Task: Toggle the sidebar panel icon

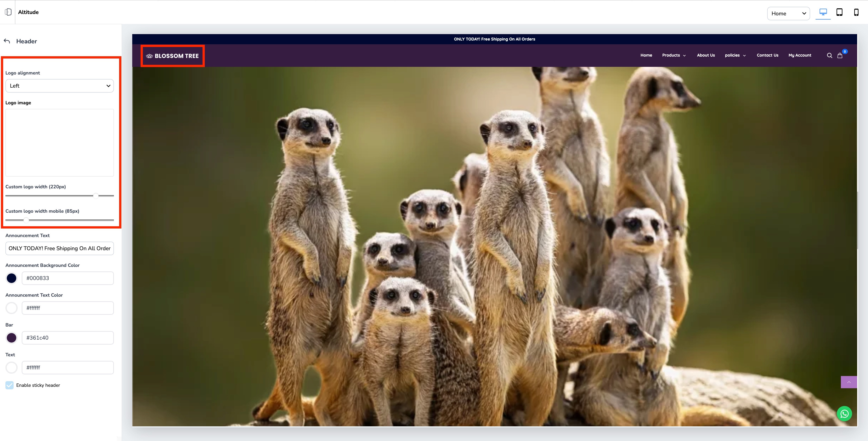Action: (8, 12)
